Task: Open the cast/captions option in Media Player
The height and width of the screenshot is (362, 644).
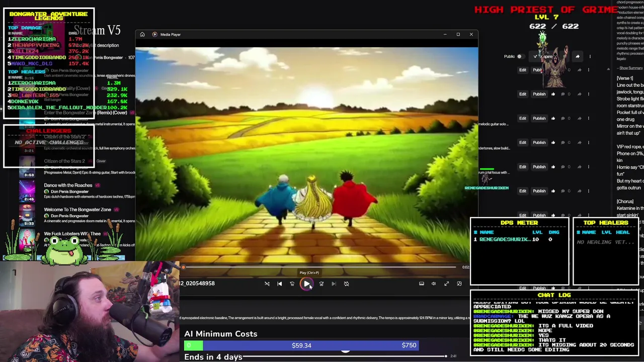Action: tap(422, 284)
